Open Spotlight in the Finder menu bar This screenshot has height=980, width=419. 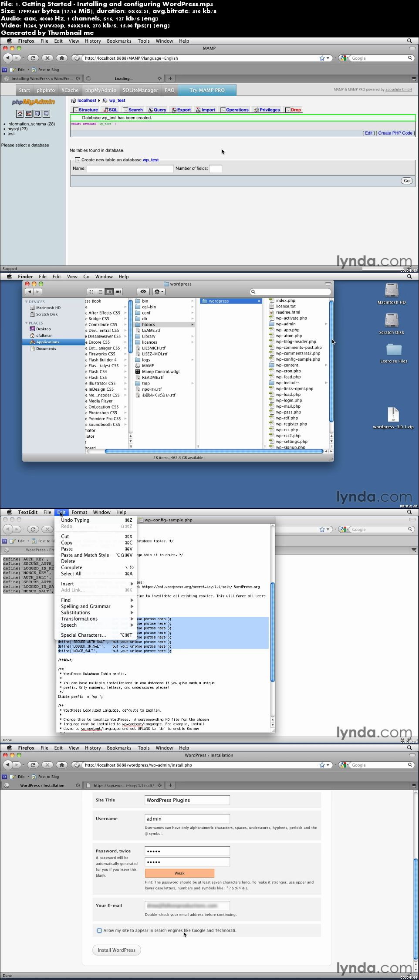(x=409, y=276)
